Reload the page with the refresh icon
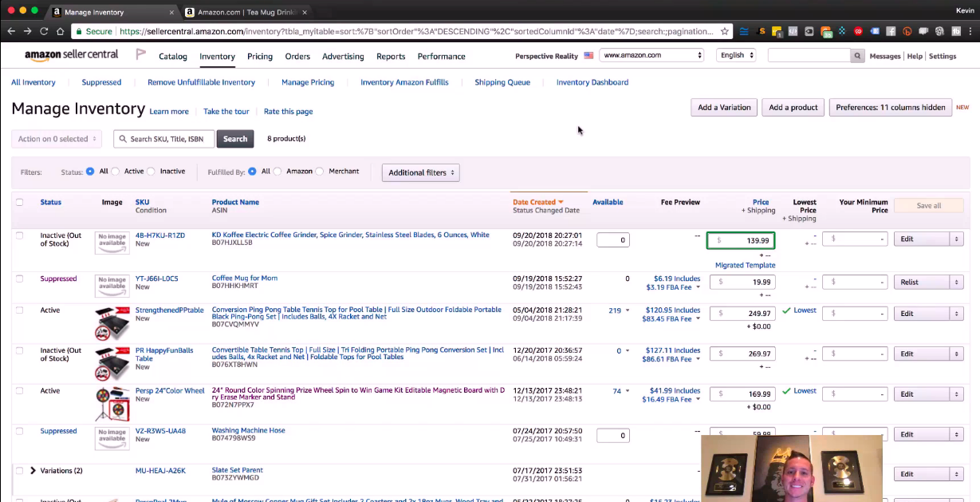Screen dimensions: 980x502 [x=44, y=31]
